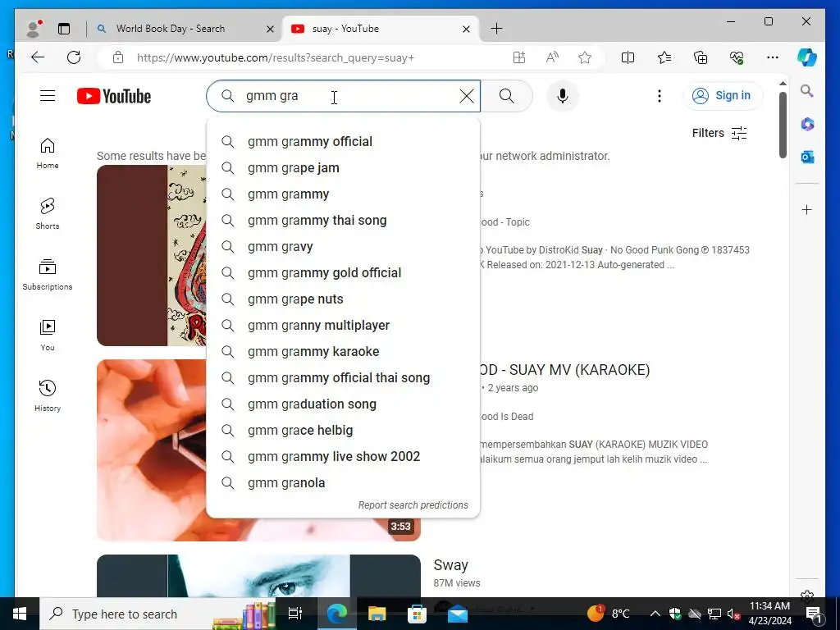Close the World Book Day tab
Viewport: 840px width, 630px height.
pyautogui.click(x=271, y=29)
